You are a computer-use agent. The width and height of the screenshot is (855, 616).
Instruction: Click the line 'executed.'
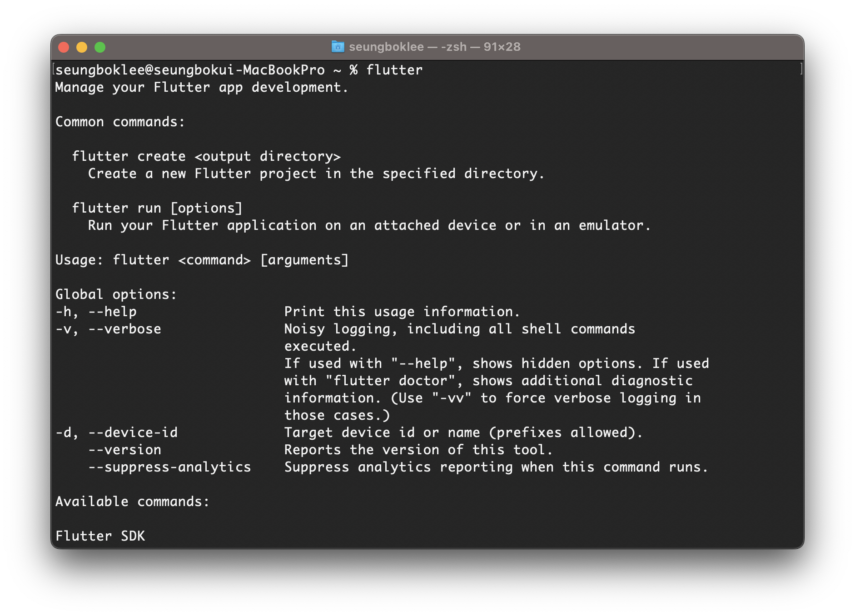(x=320, y=346)
